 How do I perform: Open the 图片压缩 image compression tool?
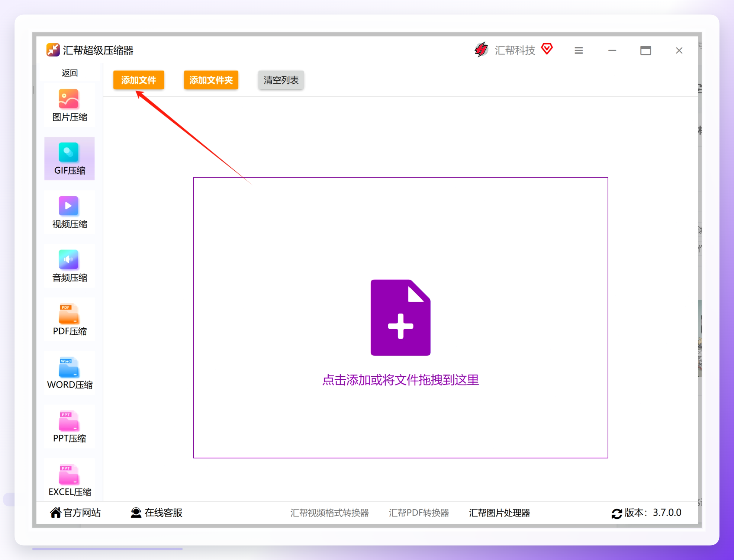(70, 105)
